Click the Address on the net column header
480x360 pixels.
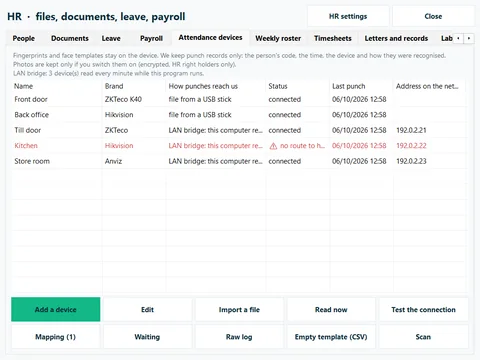pyautogui.click(x=430, y=86)
